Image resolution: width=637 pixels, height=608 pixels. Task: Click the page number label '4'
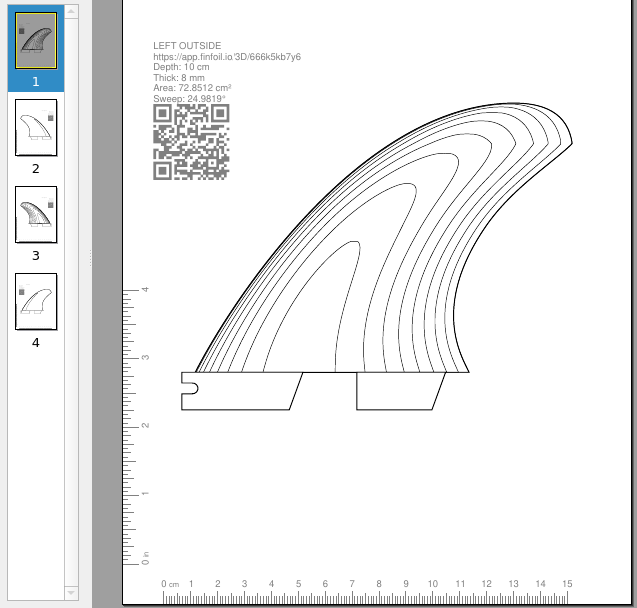(x=36, y=343)
